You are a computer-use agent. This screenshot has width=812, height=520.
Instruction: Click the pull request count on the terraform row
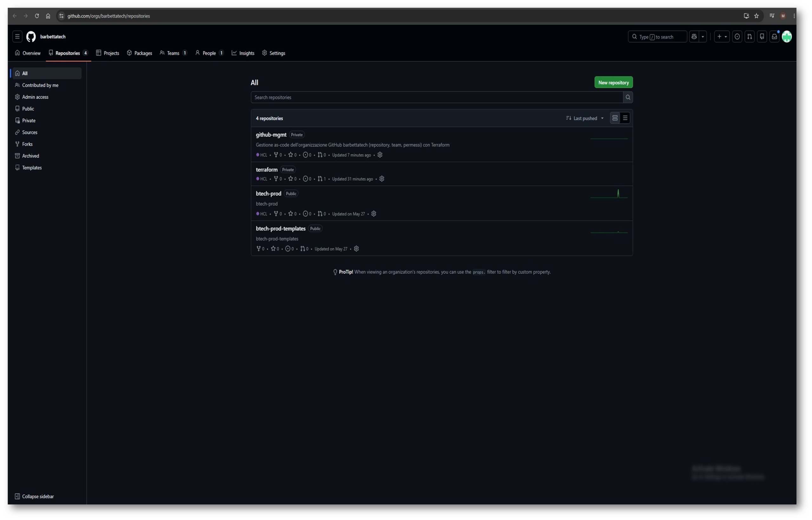pos(322,179)
